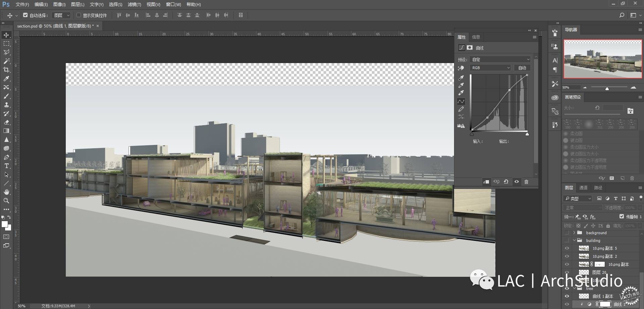This screenshot has width=644, height=309.
Task: Filter layers by type layers icon
Action: pos(615,199)
